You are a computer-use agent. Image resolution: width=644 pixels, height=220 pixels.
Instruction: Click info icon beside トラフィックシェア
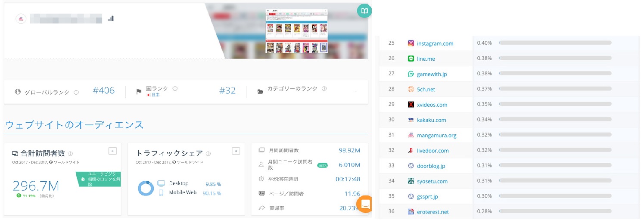pos(208,153)
